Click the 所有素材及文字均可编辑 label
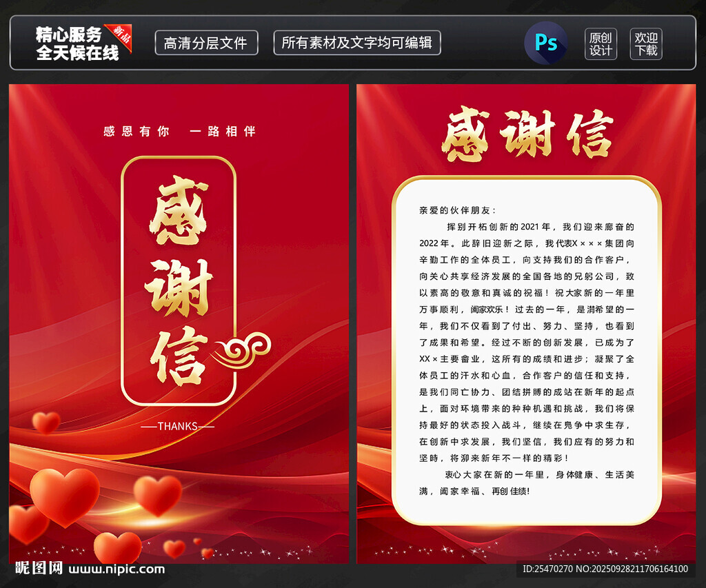 click(356, 43)
